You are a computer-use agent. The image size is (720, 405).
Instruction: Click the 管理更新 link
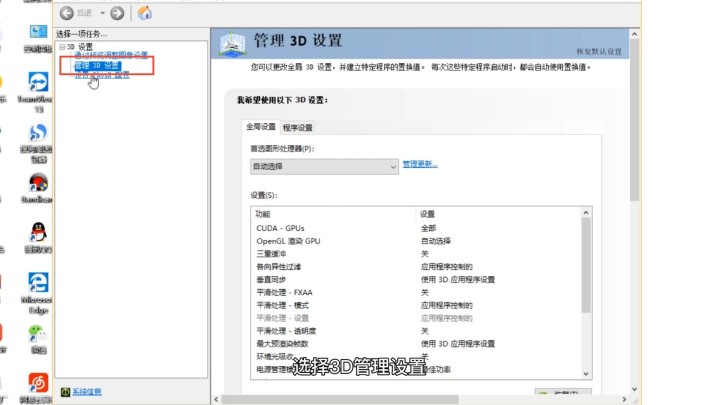(x=420, y=164)
